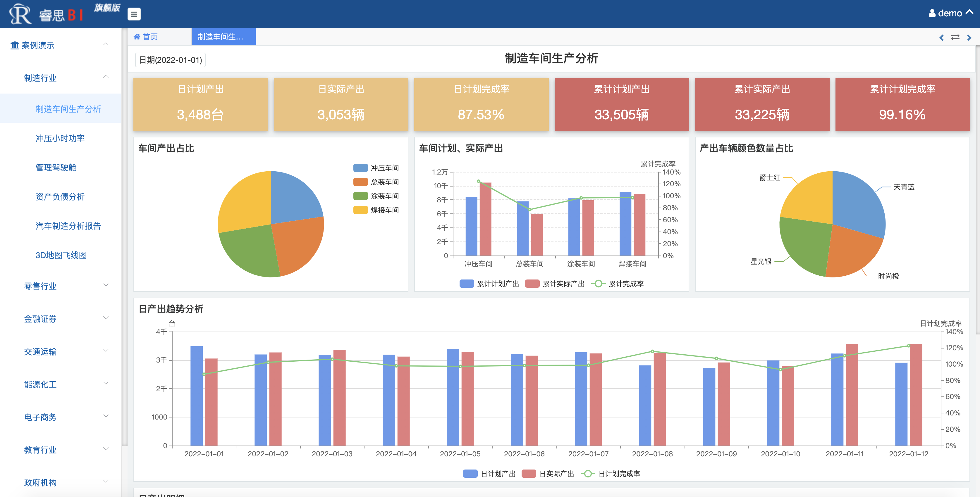Click the 累计实际产出 33,225辆 card
Screen dimensions: 980x497
coord(762,105)
